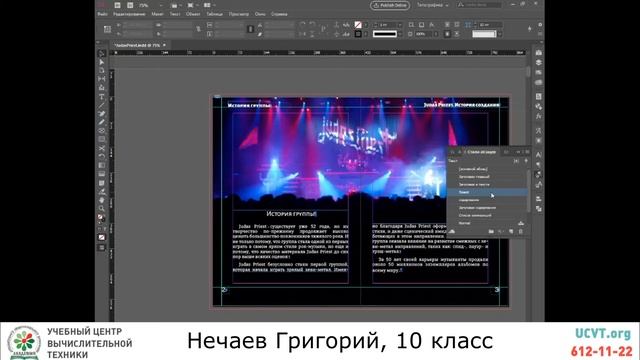This screenshot has height=360, width=640.
Task: Click fill color swatch in control panel
Action: pos(358,25)
